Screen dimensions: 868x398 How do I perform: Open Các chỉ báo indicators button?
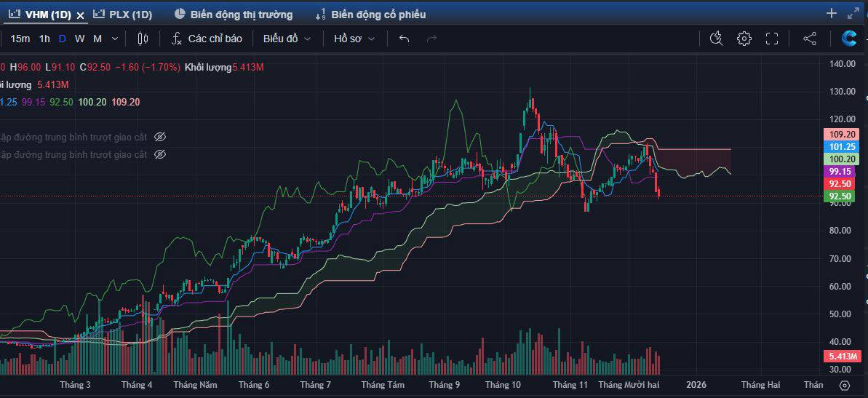tap(207, 39)
